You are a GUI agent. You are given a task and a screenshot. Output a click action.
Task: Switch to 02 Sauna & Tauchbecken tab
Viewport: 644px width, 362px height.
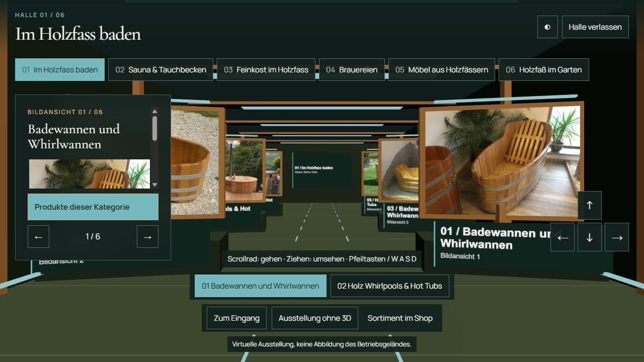pyautogui.click(x=160, y=70)
